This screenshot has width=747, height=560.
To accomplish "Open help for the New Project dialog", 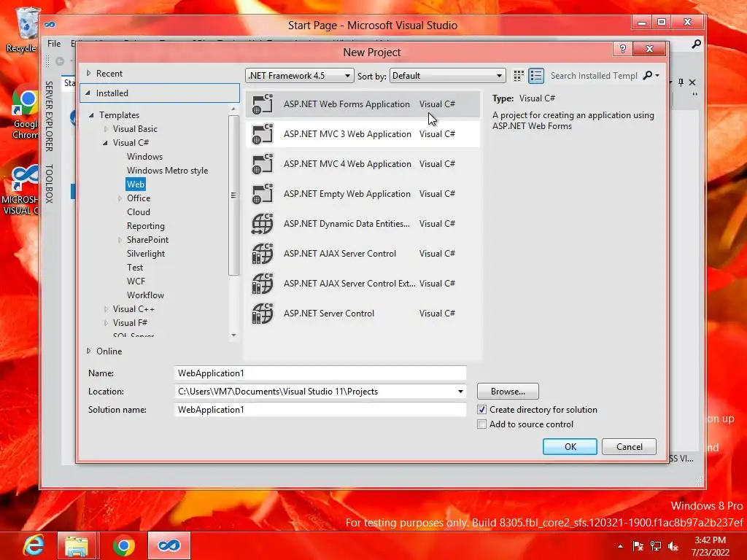I will [x=623, y=49].
